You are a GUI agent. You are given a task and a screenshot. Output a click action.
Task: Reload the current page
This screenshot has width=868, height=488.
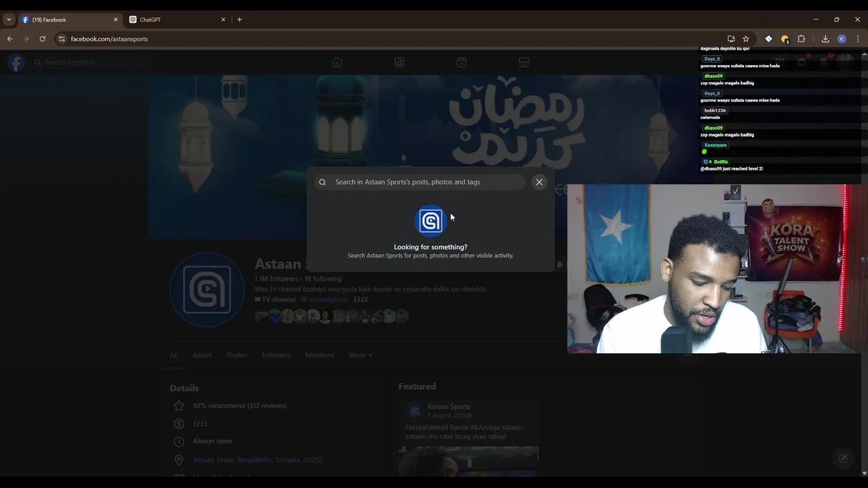click(42, 39)
